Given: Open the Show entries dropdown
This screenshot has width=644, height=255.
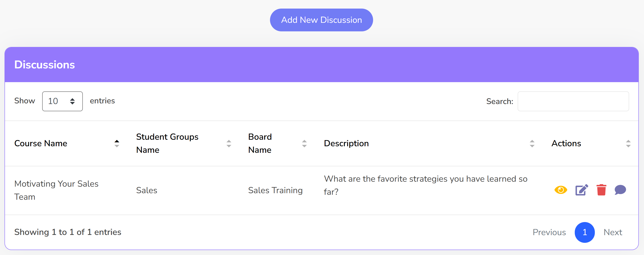Looking at the screenshot, I should (62, 101).
